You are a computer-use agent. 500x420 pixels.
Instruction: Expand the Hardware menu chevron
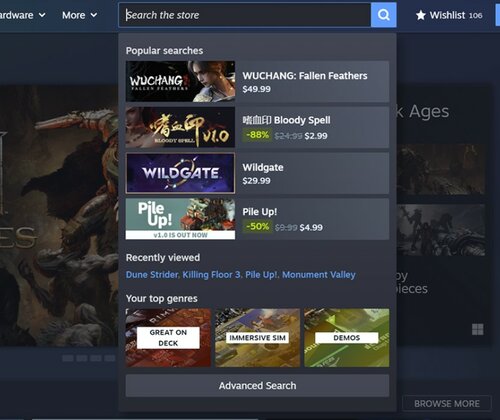(42, 15)
